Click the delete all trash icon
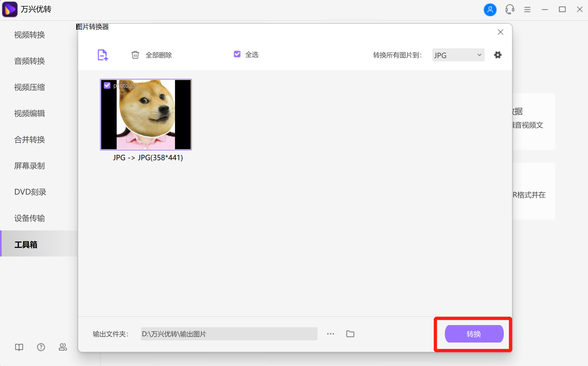 click(x=135, y=55)
